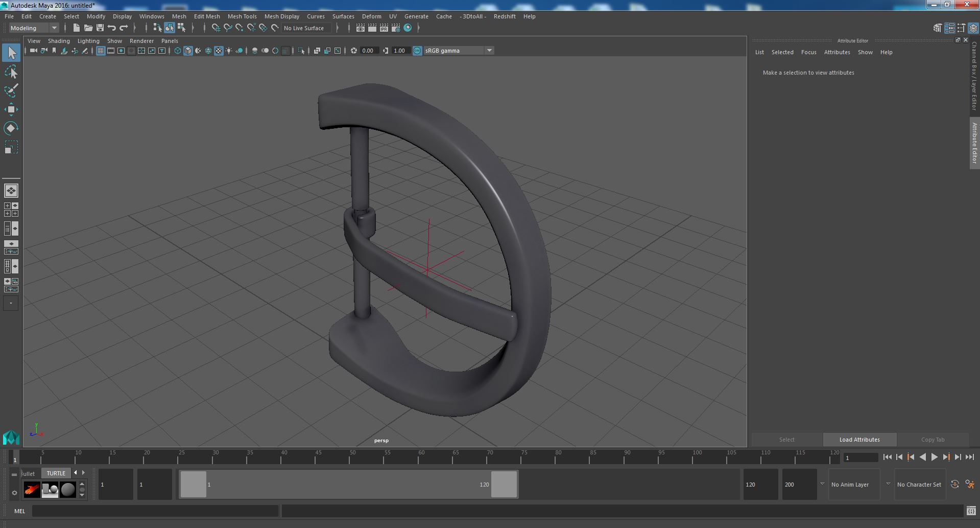Open the Modeling menu set dropdown
980x528 pixels.
[x=34, y=28]
